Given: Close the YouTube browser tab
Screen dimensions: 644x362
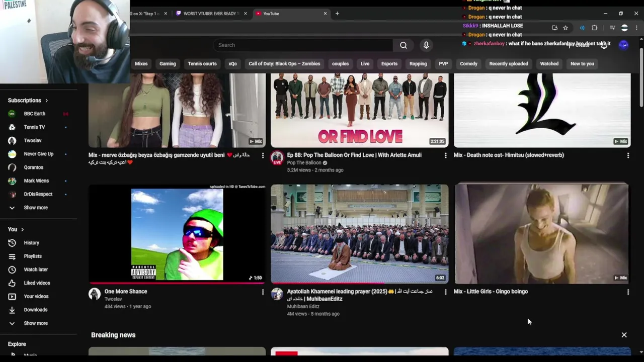Looking at the screenshot, I should (325, 14).
